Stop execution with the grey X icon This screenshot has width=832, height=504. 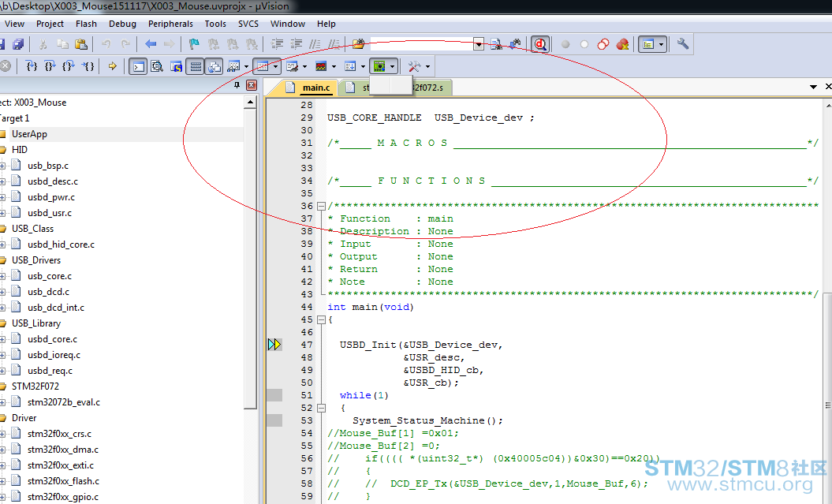(6, 66)
